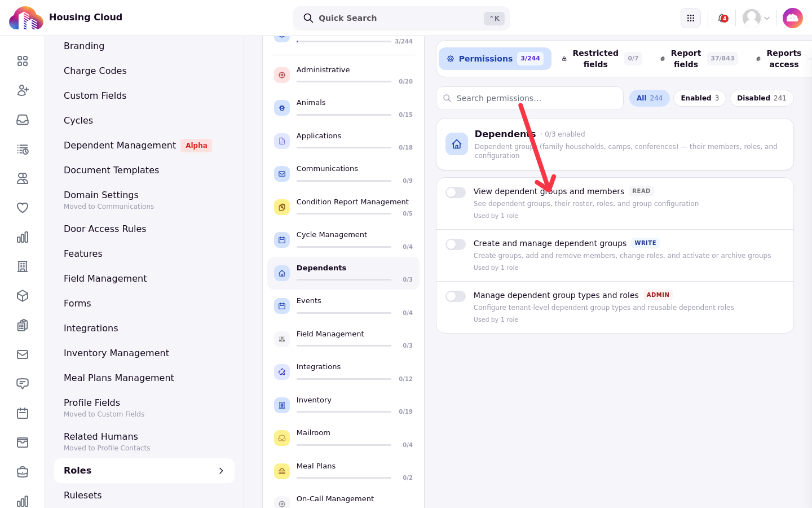Open the inbox tray icon in sidebar
812x508 pixels.
click(23, 120)
